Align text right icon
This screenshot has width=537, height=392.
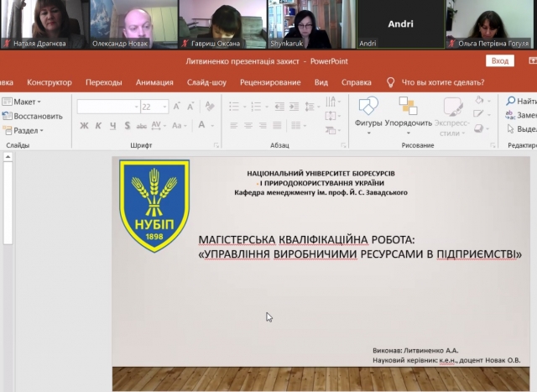pos(263,126)
